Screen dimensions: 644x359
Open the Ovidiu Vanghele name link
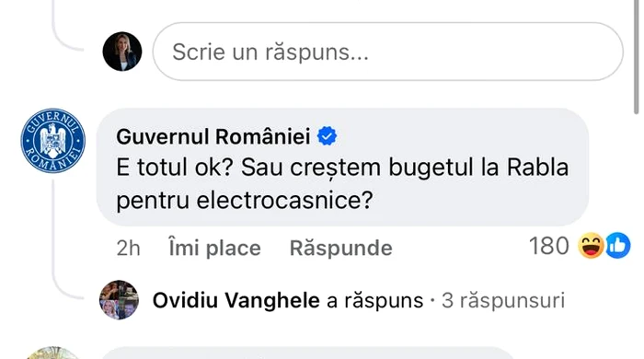pyautogui.click(x=236, y=300)
